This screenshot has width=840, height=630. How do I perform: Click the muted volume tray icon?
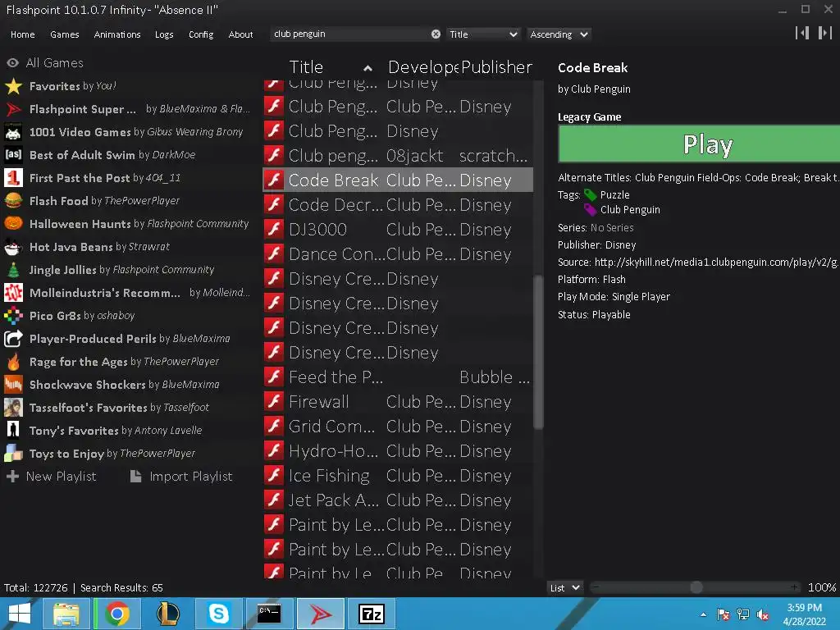pos(763,615)
